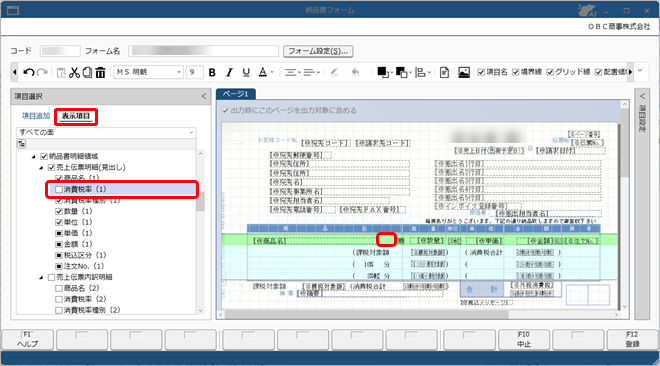
Task: Click the Cut scissors icon
Action: 74,72
